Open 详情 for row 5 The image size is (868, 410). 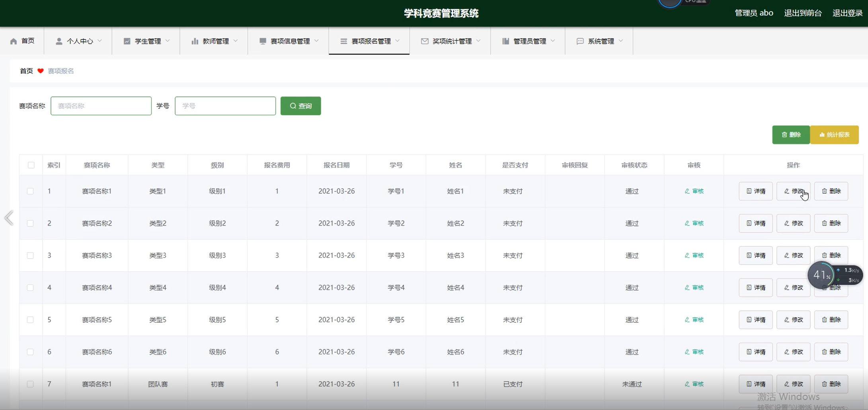click(756, 320)
